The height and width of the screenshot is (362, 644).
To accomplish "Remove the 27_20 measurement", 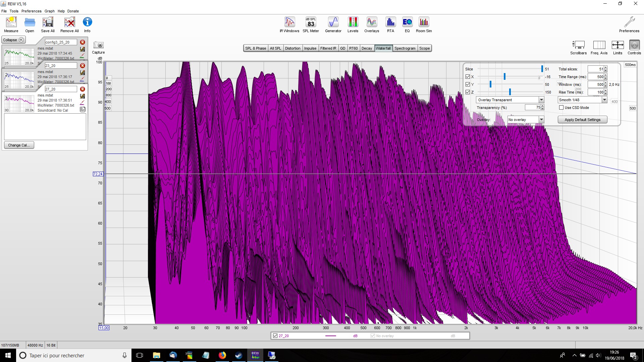I will coord(83,89).
